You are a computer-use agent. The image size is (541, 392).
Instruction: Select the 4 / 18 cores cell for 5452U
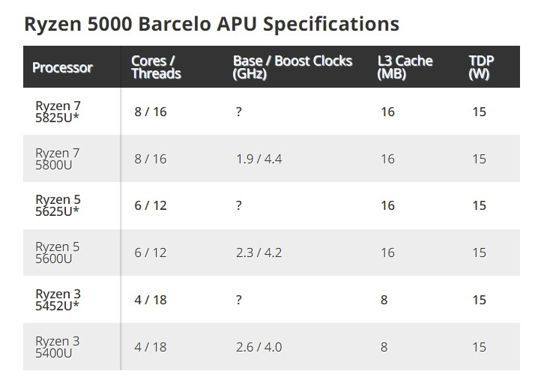[151, 300]
